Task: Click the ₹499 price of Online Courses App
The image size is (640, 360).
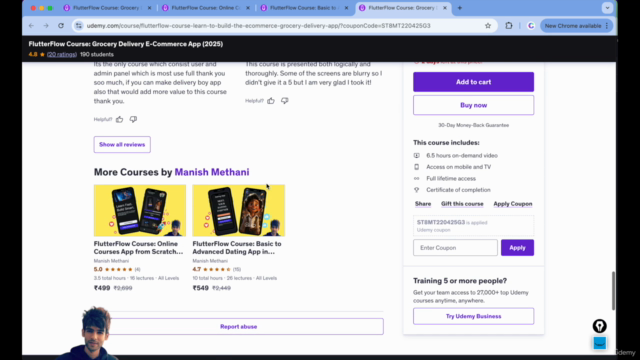Action: click(x=102, y=288)
